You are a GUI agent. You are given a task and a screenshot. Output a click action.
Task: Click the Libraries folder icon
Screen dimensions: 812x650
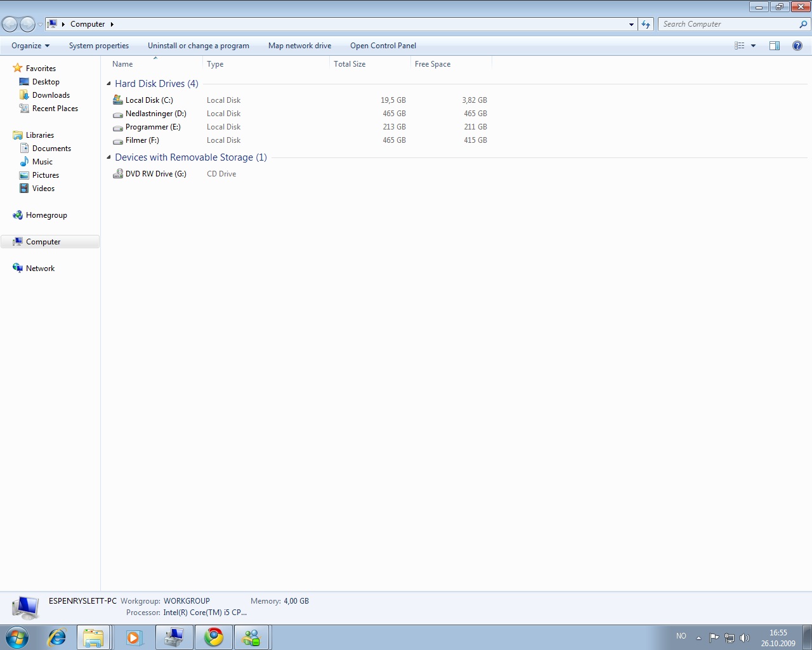tap(18, 135)
